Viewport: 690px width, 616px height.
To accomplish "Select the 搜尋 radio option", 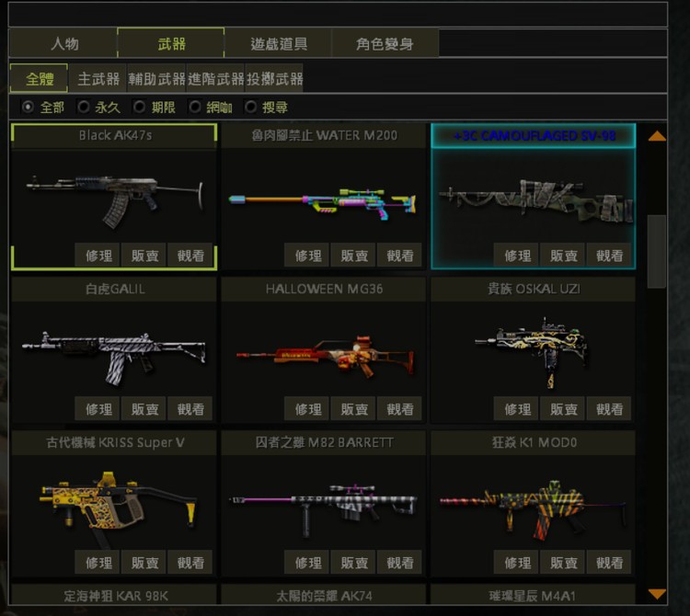I will (x=251, y=107).
